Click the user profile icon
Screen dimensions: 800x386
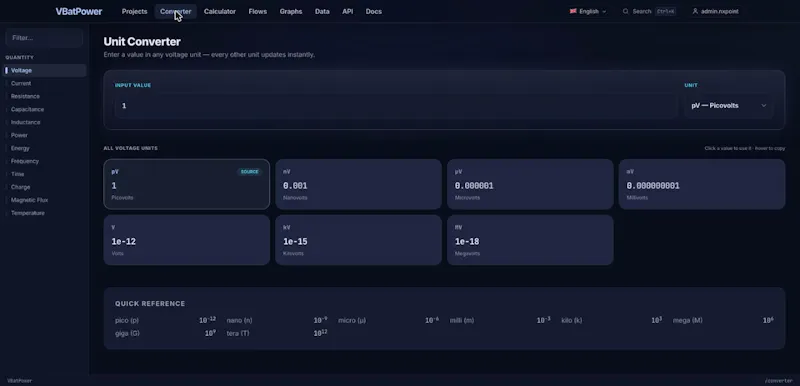click(695, 11)
